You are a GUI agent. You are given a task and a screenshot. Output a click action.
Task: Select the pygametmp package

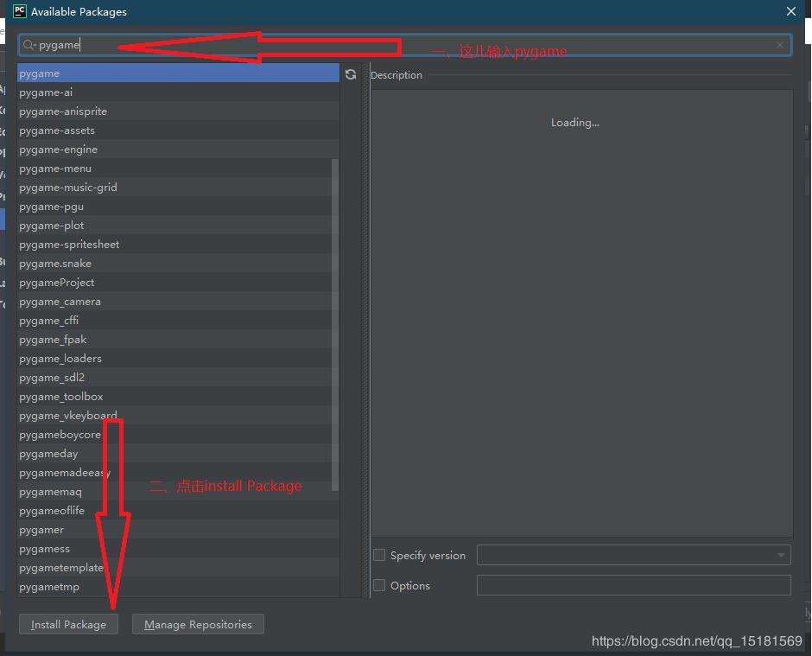178,587
